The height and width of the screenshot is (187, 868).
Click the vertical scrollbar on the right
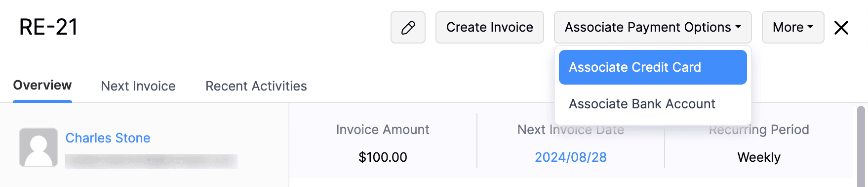pos(861,146)
